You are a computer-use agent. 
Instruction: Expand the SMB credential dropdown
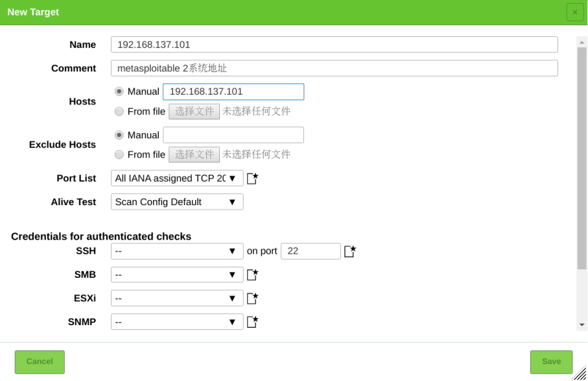[177, 275]
